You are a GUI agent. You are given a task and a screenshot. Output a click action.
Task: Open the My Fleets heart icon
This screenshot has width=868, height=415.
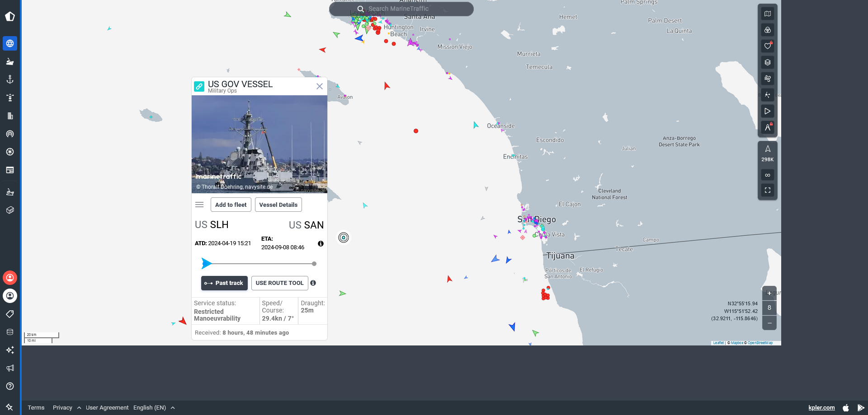pyautogui.click(x=768, y=46)
